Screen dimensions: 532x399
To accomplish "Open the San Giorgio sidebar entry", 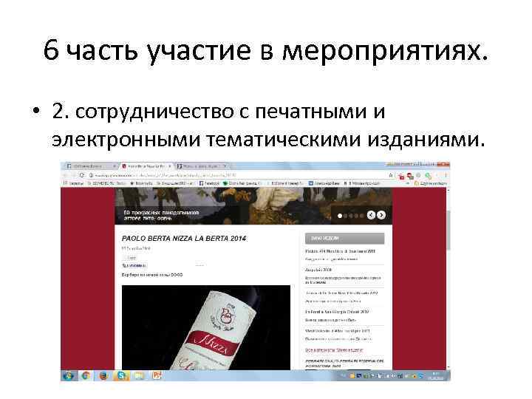I will click(337, 312).
